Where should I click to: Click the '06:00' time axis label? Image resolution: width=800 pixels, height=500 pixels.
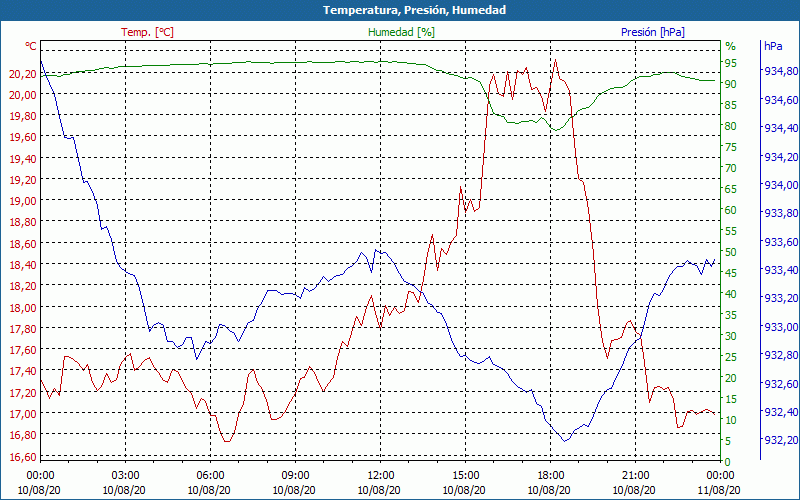(x=210, y=476)
